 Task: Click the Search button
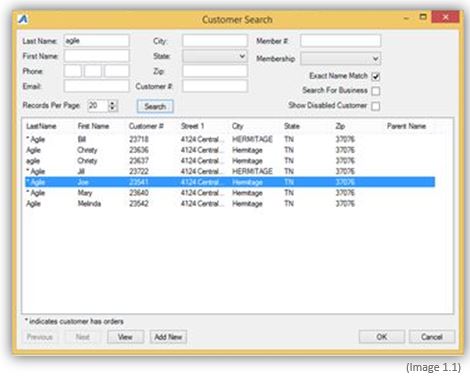(x=155, y=106)
